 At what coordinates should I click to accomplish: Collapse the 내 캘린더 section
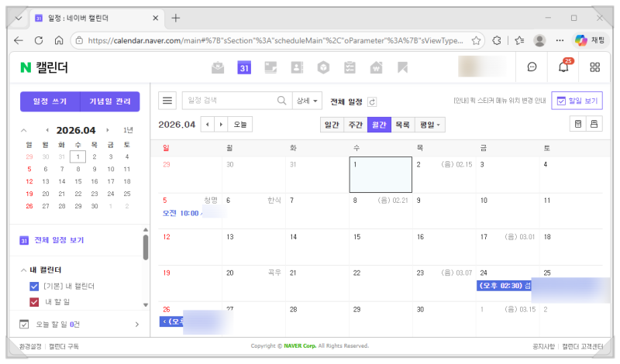click(24, 270)
